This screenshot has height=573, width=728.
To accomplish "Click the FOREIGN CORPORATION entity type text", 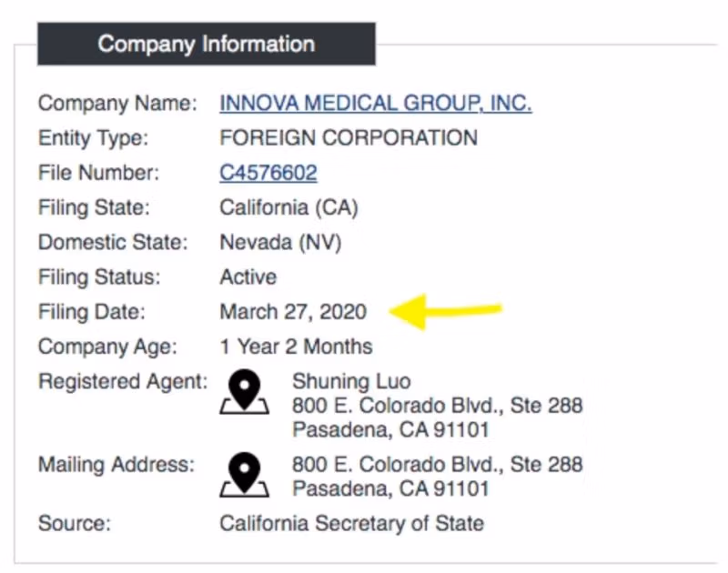I will (x=349, y=138).
